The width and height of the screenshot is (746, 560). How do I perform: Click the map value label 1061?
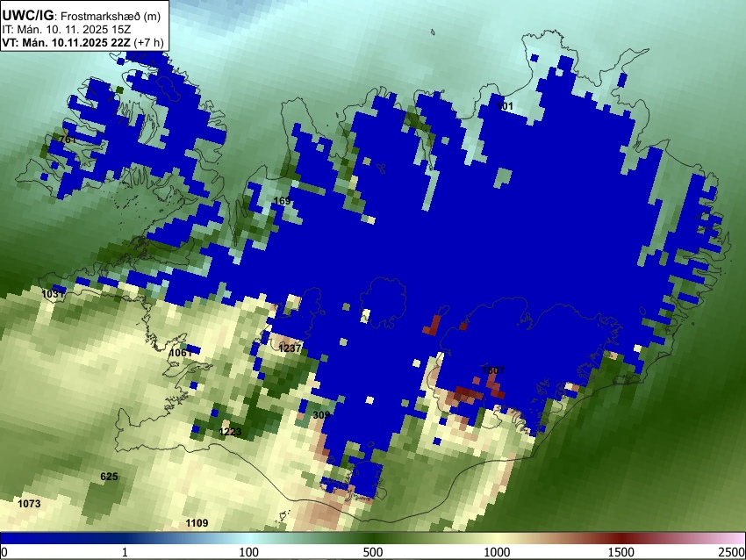pos(181,353)
